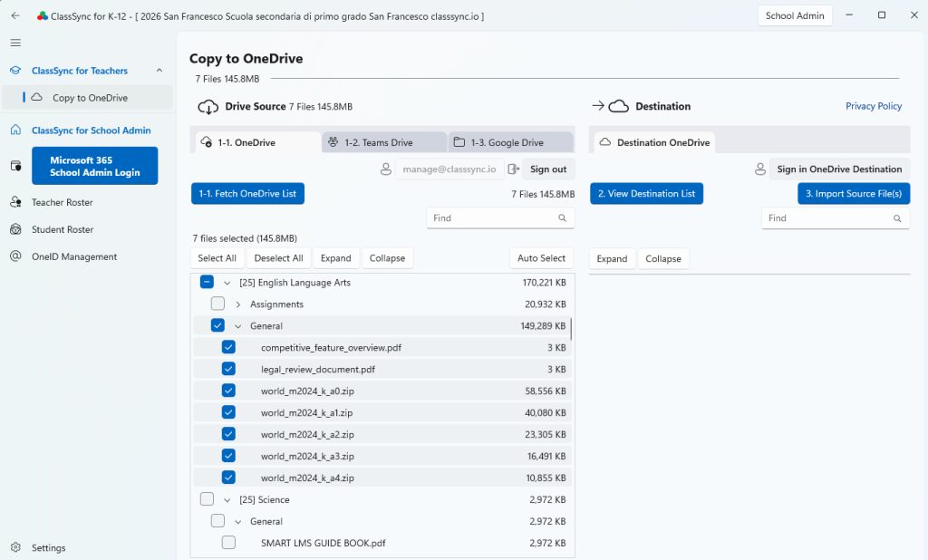This screenshot has width=928, height=560.
Task: Click destination Expand button
Action: click(612, 258)
